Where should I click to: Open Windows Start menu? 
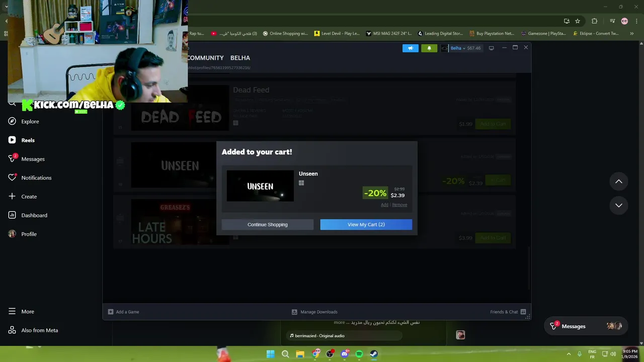[x=270, y=354]
